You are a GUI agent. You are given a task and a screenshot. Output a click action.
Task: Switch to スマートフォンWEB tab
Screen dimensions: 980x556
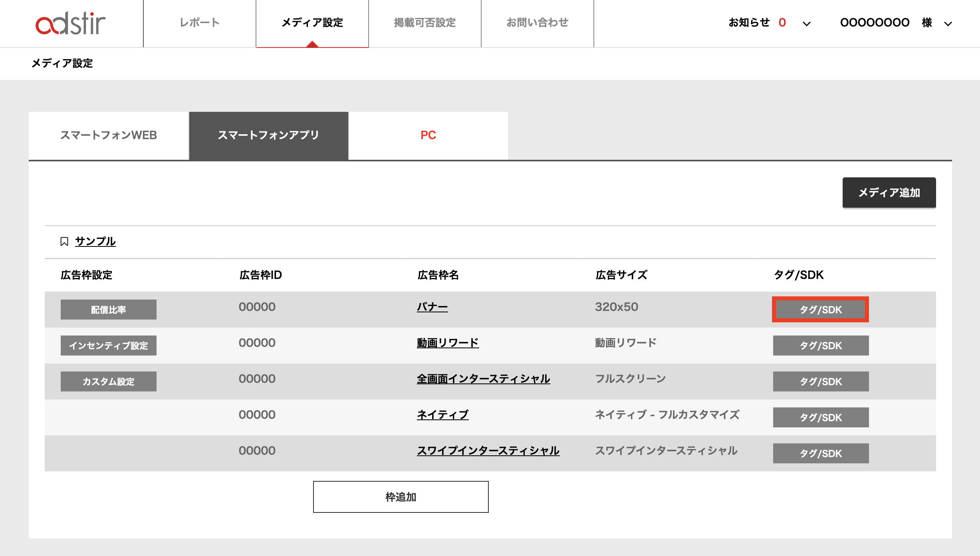(109, 135)
